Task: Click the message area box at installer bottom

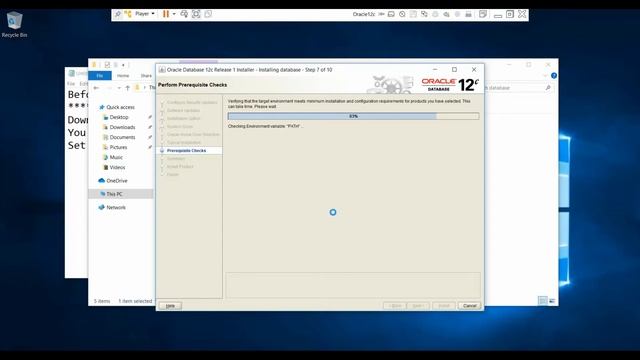Action: coord(353,285)
